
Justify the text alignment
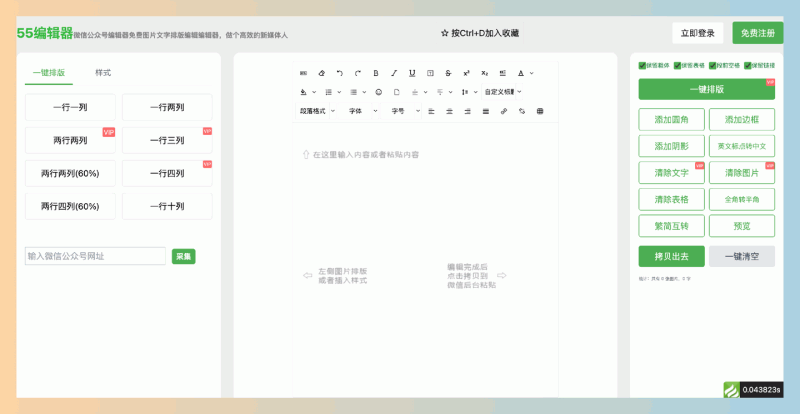[486, 111]
